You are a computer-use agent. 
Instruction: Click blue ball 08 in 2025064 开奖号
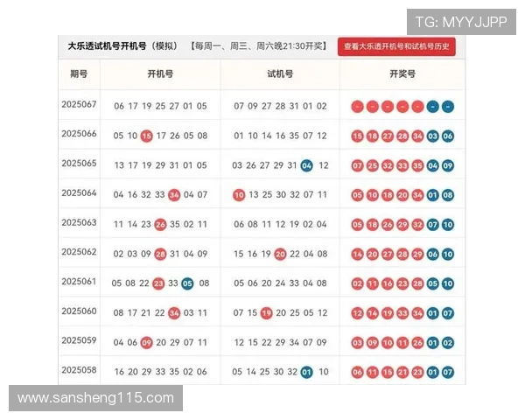(x=448, y=195)
